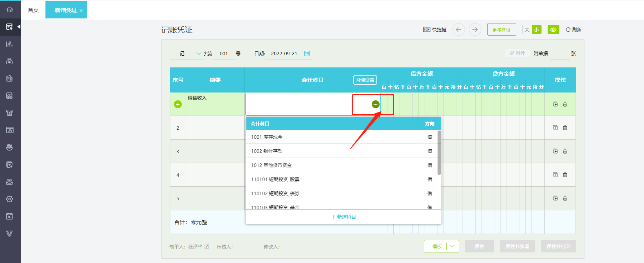Click the account list scrollbar thumb

click(439, 153)
